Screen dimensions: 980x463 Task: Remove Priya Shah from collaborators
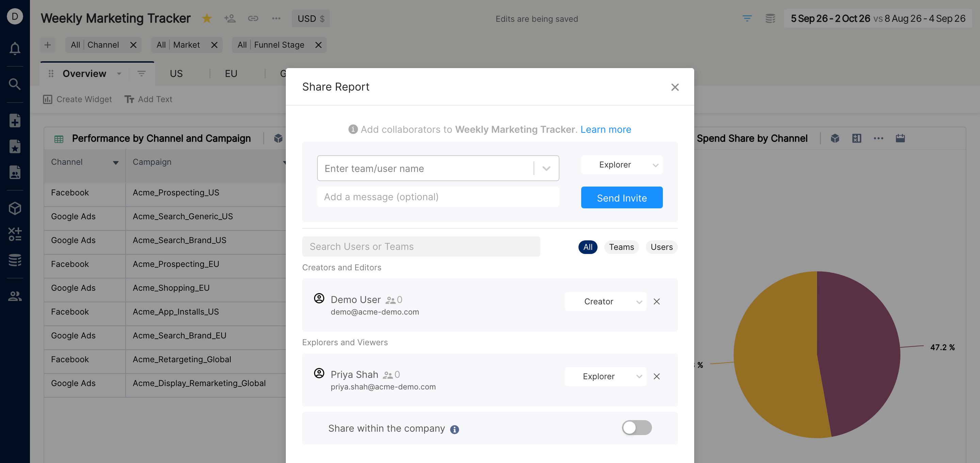tap(657, 377)
